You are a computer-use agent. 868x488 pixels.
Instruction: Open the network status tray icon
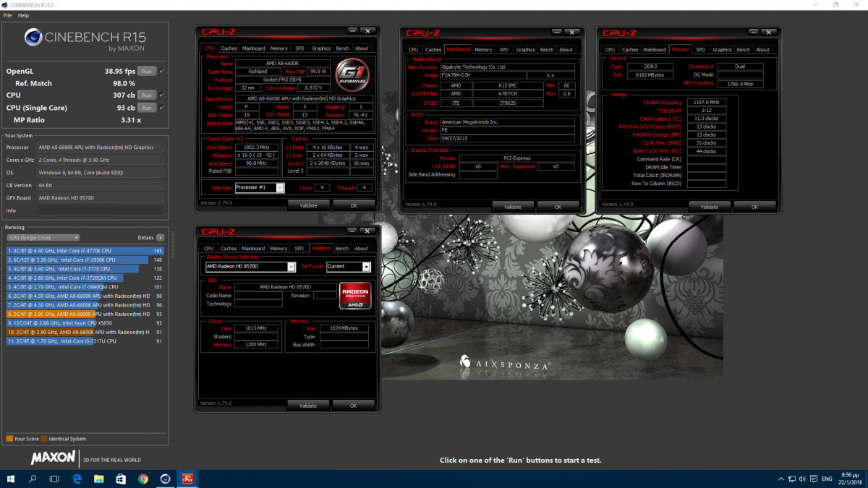click(x=793, y=479)
